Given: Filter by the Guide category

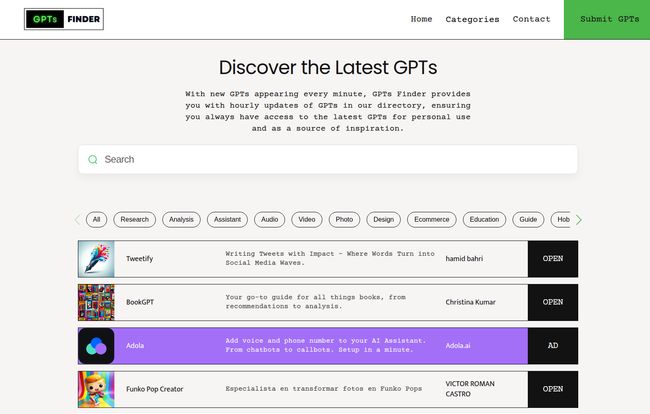Looking at the screenshot, I should (x=528, y=220).
